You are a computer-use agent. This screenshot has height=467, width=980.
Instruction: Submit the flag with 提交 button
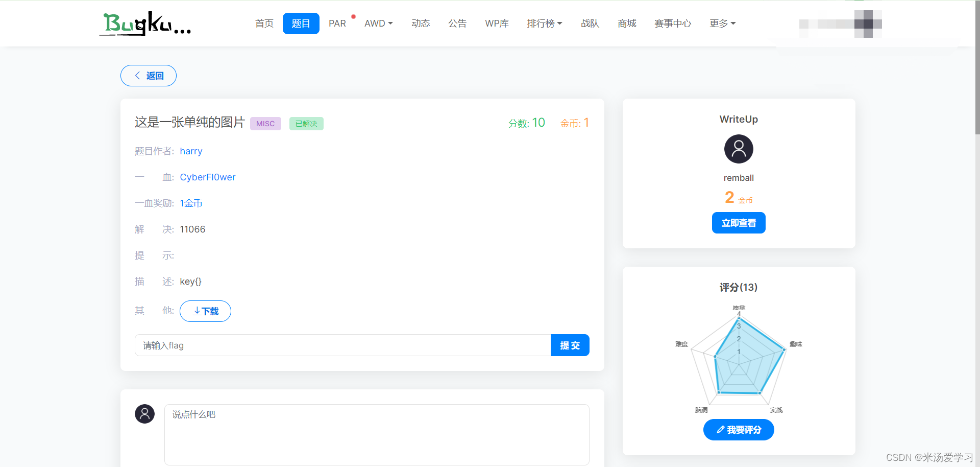coord(570,345)
